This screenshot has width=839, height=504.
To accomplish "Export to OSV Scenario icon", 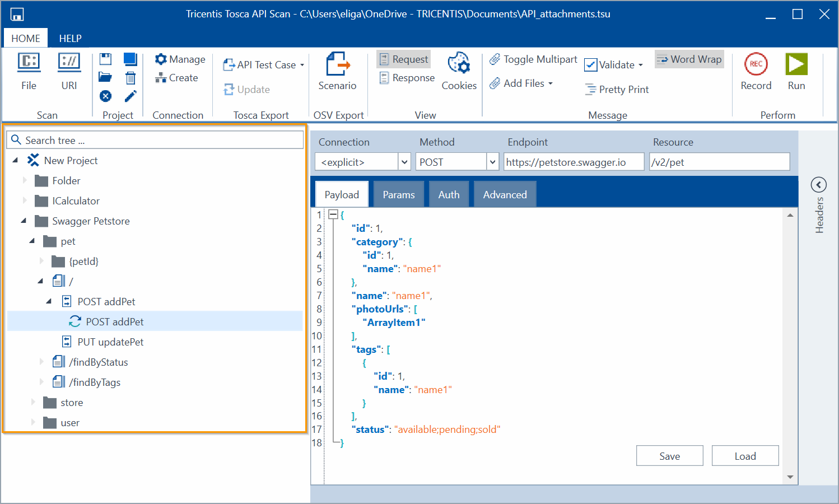I will pyautogui.click(x=337, y=64).
